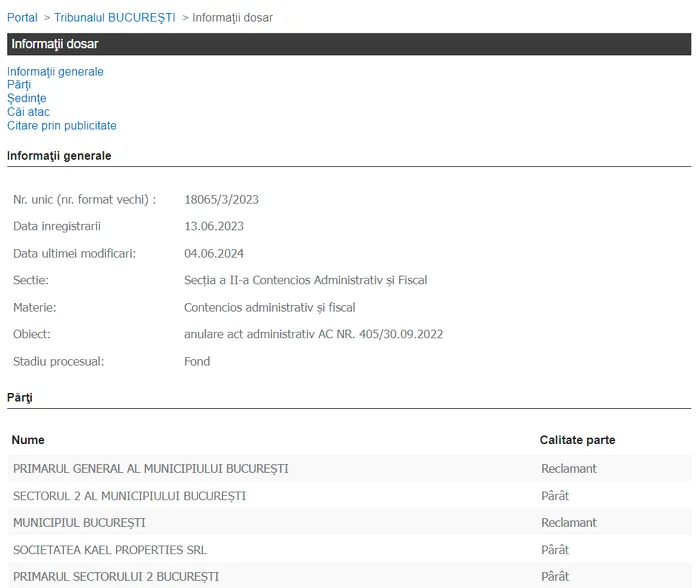Jump to Informaţii generale anchor link

coord(55,71)
